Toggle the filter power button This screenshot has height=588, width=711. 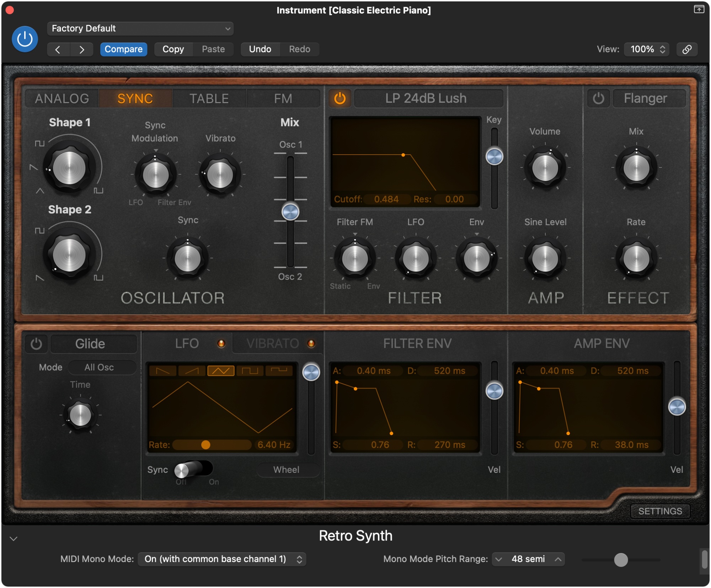[340, 98]
